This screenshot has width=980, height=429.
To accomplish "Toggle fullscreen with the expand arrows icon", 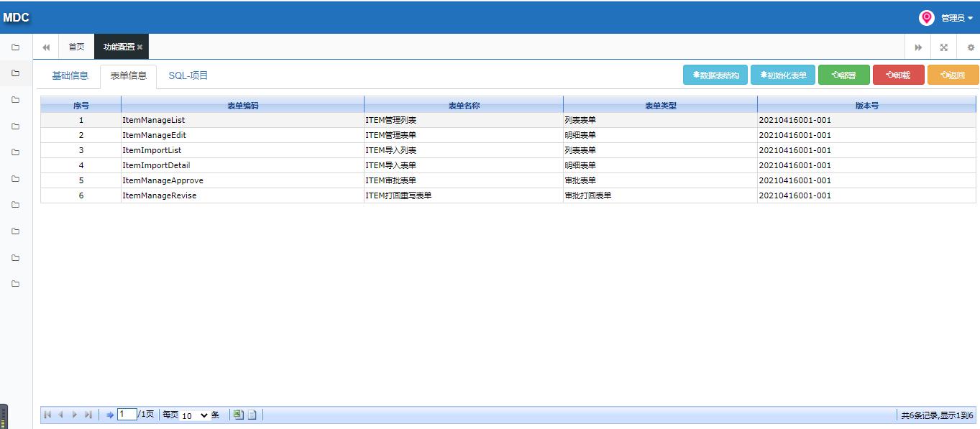I will (943, 47).
